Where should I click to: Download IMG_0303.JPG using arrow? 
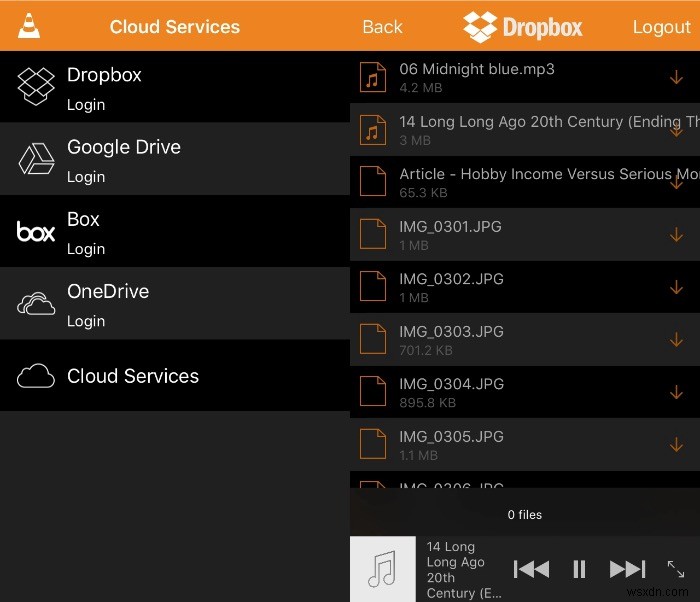[676, 339]
